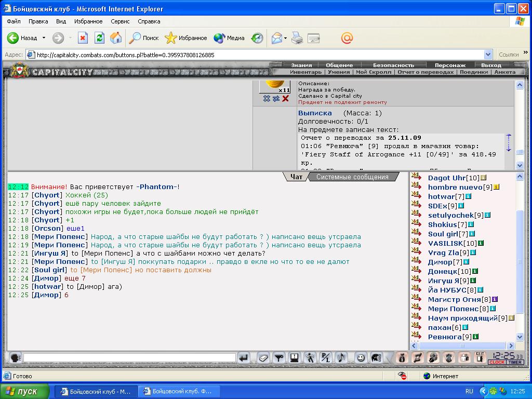The image size is (532, 399).
Task: Click the P/L translit icon
Action: tap(325, 357)
